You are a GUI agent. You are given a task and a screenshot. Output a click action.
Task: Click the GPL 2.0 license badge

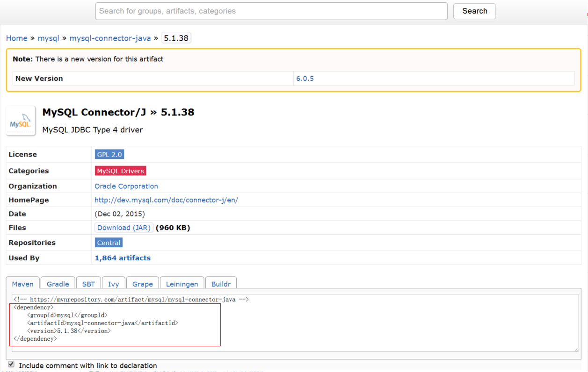click(109, 154)
